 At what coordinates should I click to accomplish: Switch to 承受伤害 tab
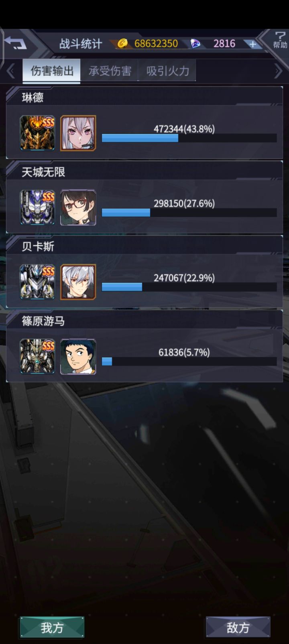(x=110, y=71)
